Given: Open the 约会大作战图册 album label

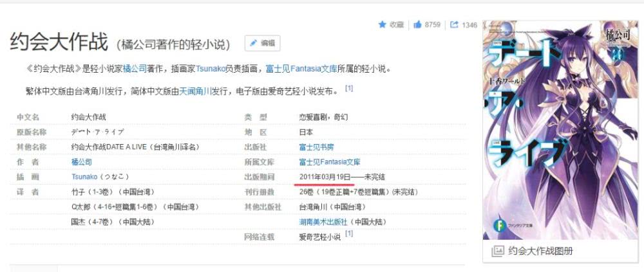Looking at the screenshot, I should [x=540, y=251].
